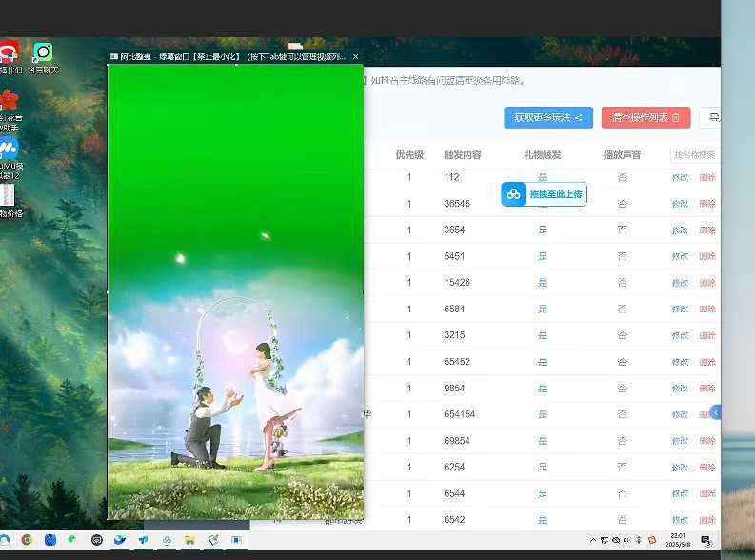This screenshot has width=755, height=560.
Task: Open the red desktop icon next to 抖音聊天
Action: point(10,58)
